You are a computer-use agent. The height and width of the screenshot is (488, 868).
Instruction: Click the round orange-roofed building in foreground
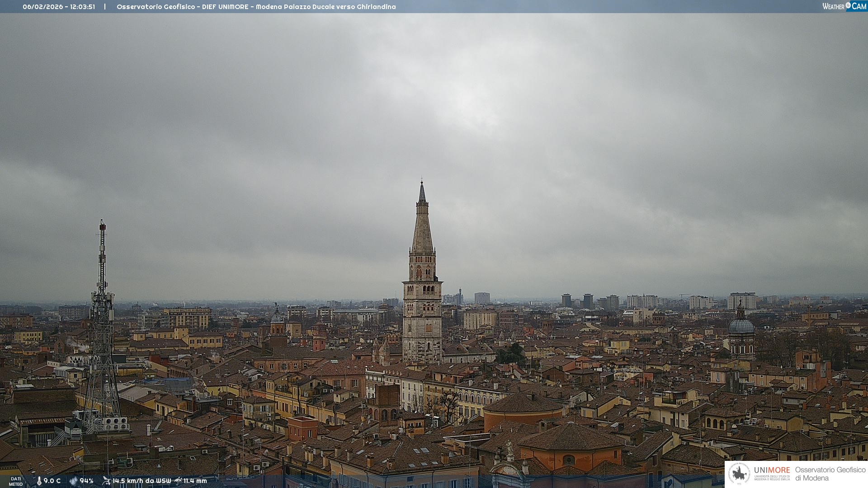tap(524, 408)
